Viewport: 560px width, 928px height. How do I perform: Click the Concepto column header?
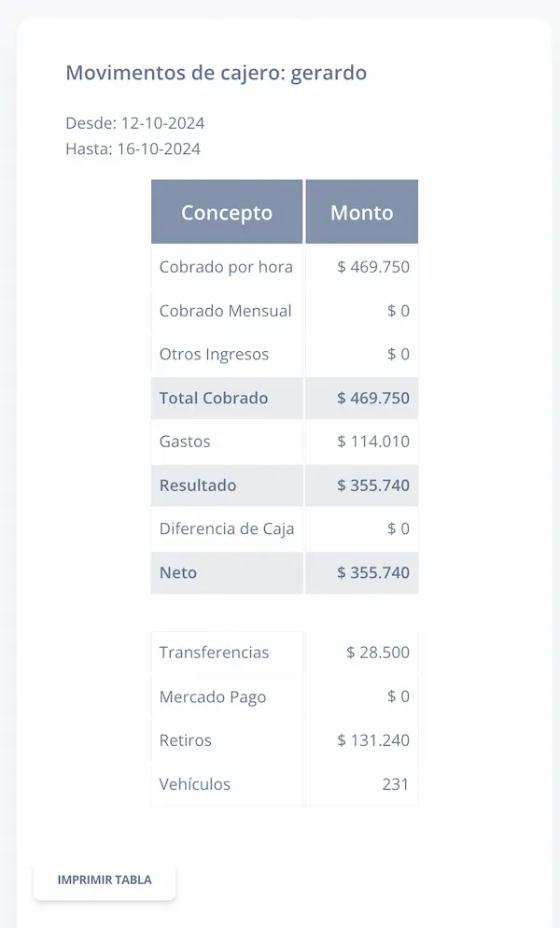coord(226,212)
